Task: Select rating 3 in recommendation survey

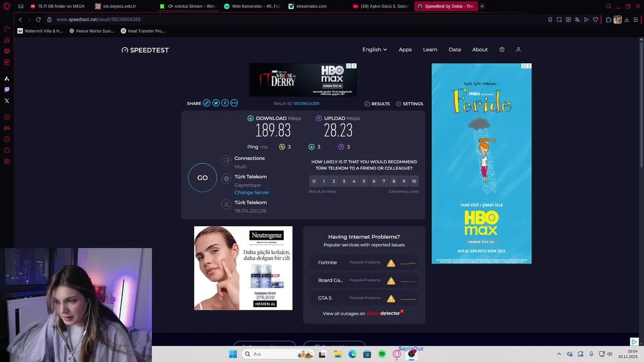Action: click(x=344, y=182)
